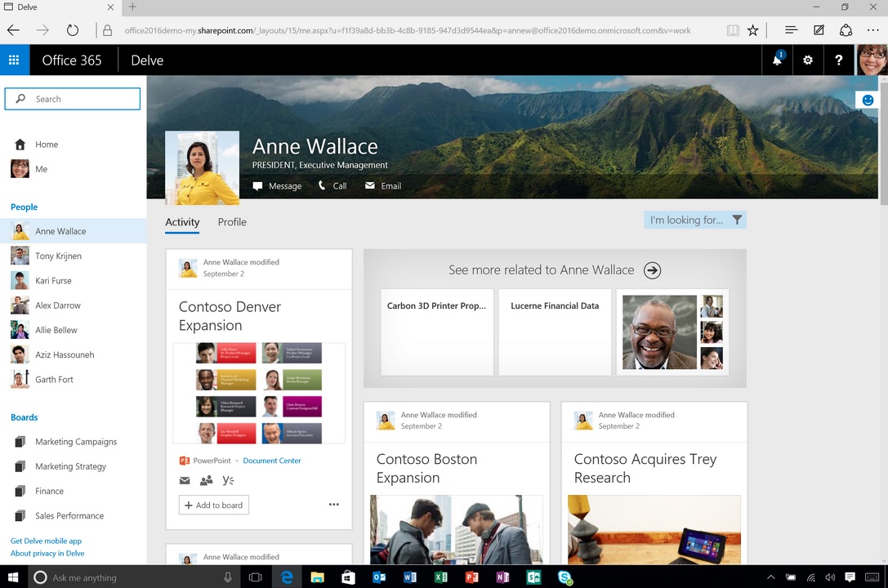
Task: Select Tony Krijnen in People list
Action: tap(58, 256)
